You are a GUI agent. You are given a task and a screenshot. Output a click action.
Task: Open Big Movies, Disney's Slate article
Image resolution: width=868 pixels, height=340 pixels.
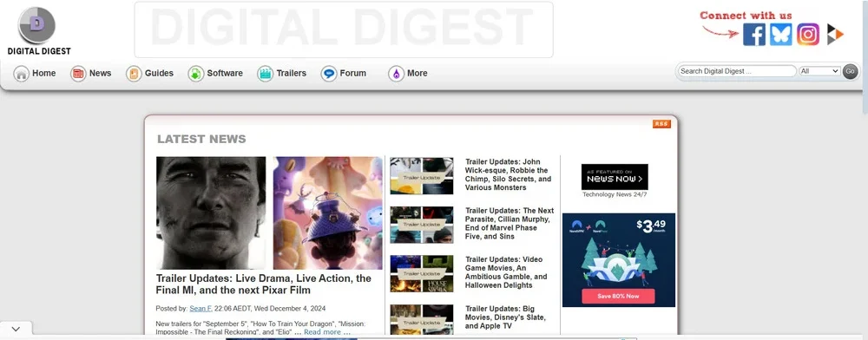505,317
